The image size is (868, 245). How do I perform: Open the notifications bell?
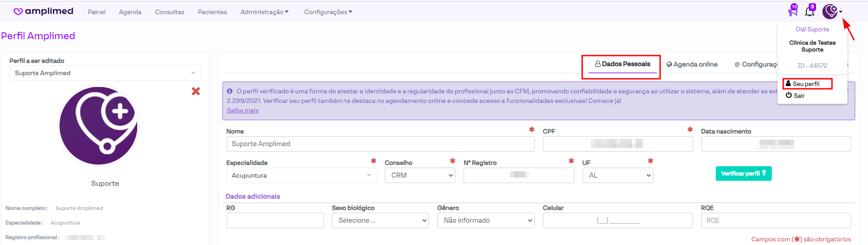tap(810, 11)
